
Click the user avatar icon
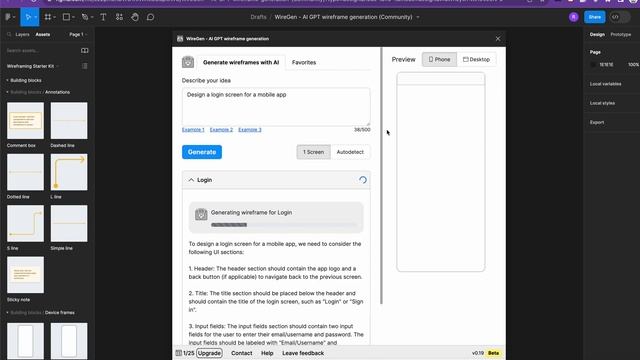point(573,17)
